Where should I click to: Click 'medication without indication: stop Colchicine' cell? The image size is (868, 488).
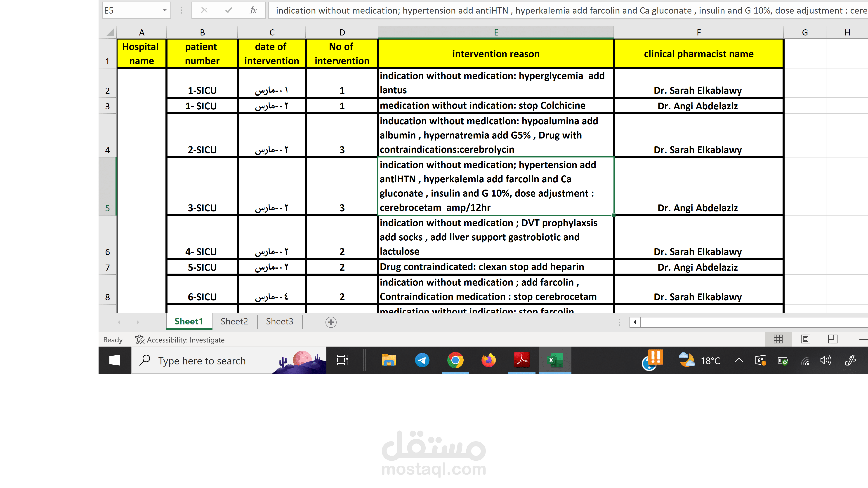pyautogui.click(x=496, y=106)
